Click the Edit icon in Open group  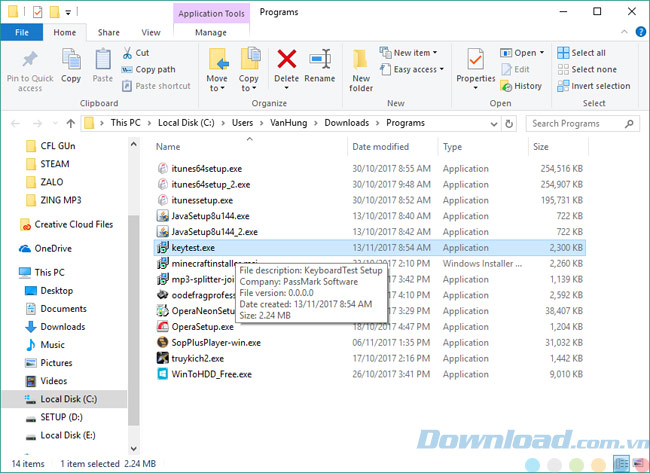pos(506,69)
